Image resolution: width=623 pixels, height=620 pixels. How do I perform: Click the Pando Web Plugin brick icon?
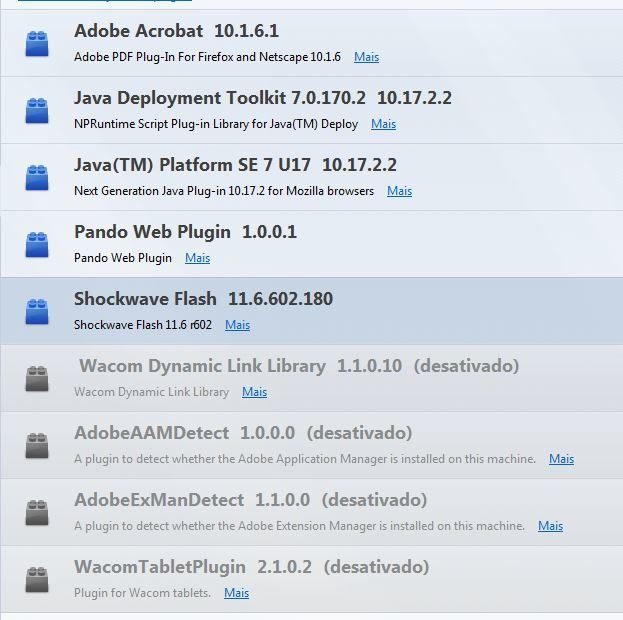[37, 245]
